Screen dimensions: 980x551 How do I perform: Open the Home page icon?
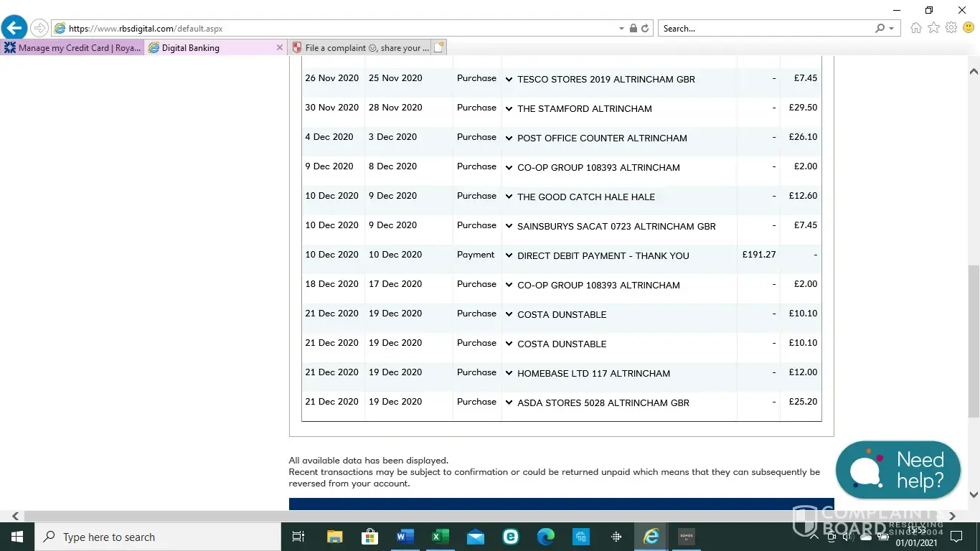pyautogui.click(x=915, y=28)
